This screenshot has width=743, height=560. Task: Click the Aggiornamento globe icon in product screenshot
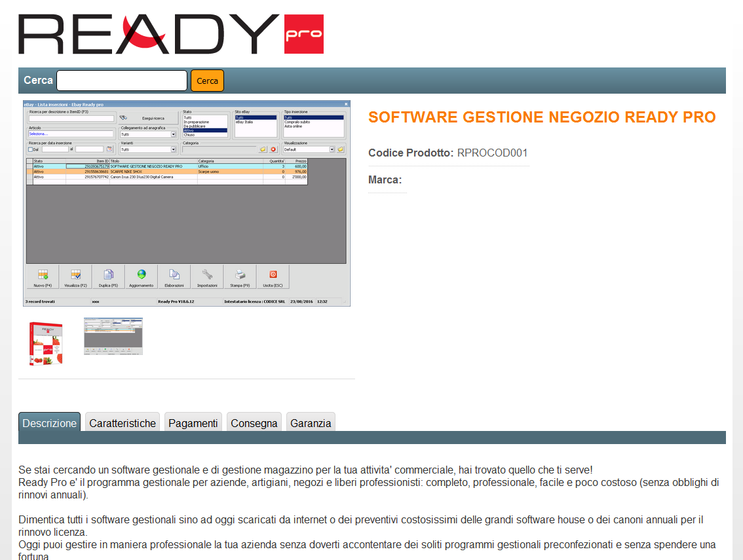pos(142,274)
